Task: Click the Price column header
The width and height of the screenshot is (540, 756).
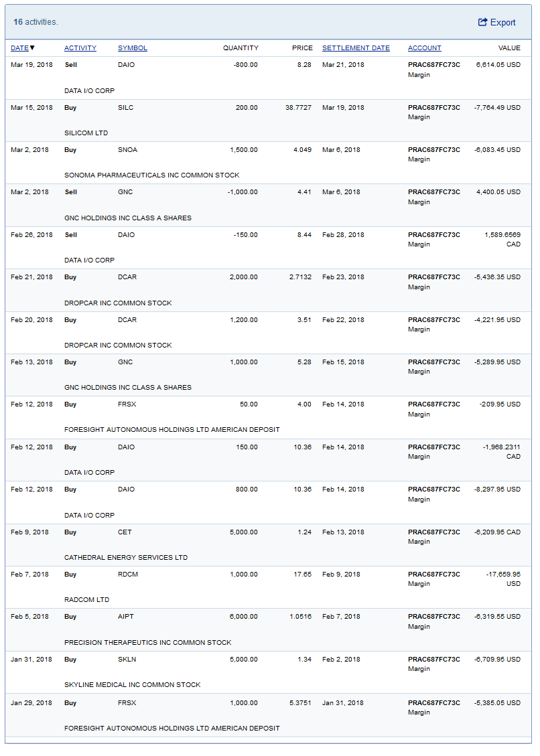Action: (302, 48)
